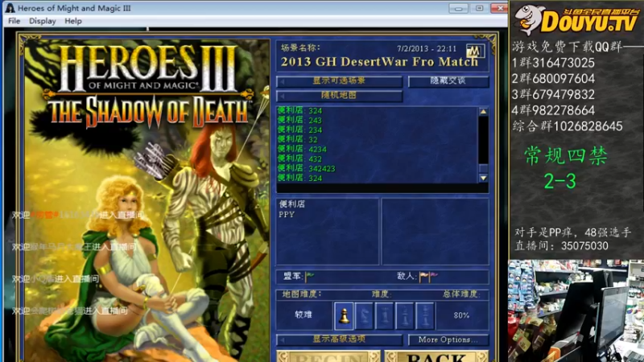
Task: Click the BEGIN button
Action: coord(328,356)
